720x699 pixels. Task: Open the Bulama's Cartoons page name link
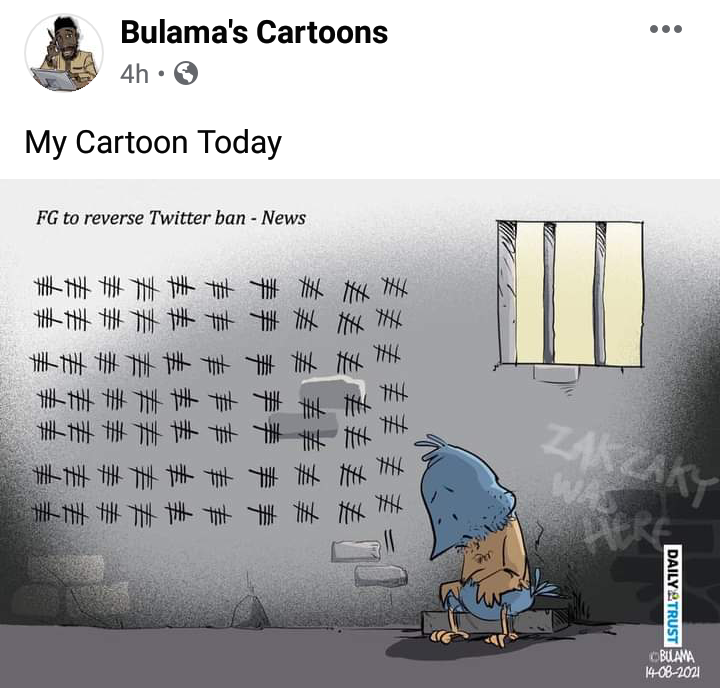pos(254,32)
